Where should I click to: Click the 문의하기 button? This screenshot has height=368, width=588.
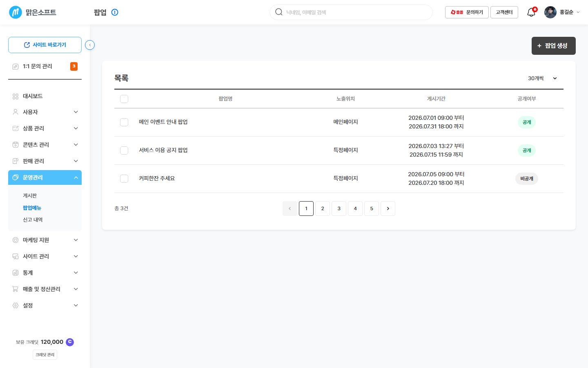[x=467, y=12]
